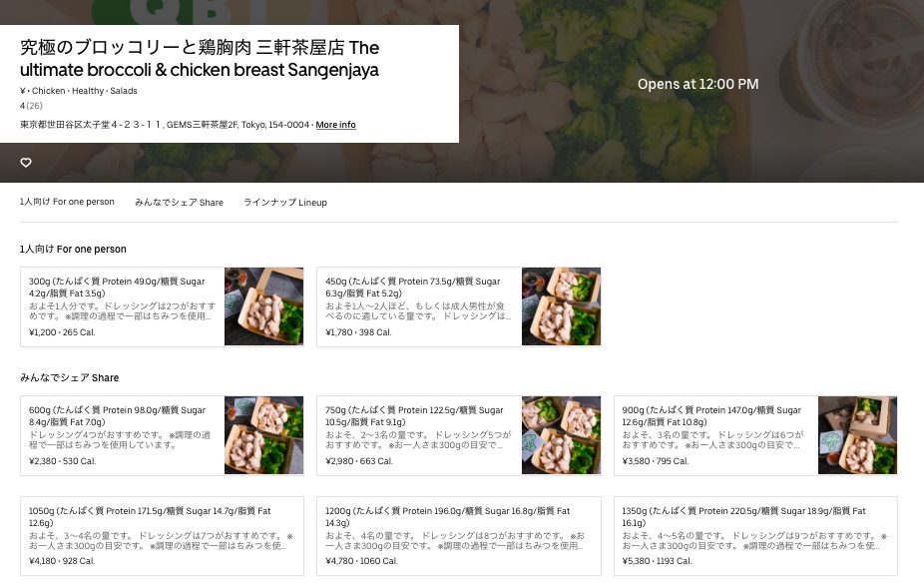This screenshot has width=924, height=588.
Task: Select the 1人向け For one person tab
Action: click(67, 202)
